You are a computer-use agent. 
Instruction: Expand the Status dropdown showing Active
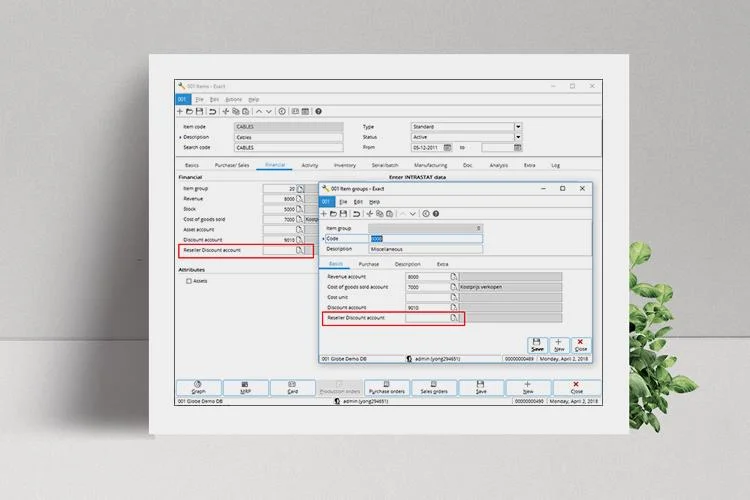click(x=518, y=137)
